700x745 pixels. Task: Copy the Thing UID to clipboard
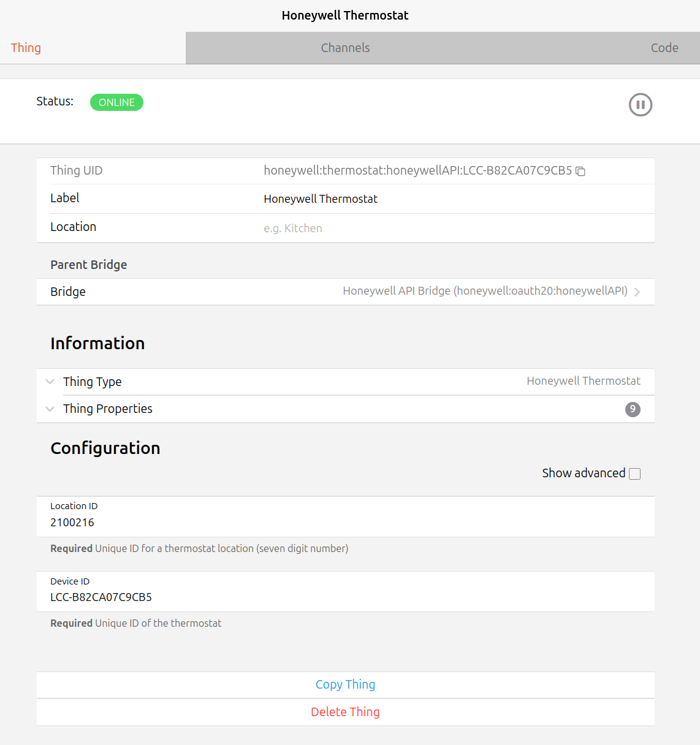[580, 172]
